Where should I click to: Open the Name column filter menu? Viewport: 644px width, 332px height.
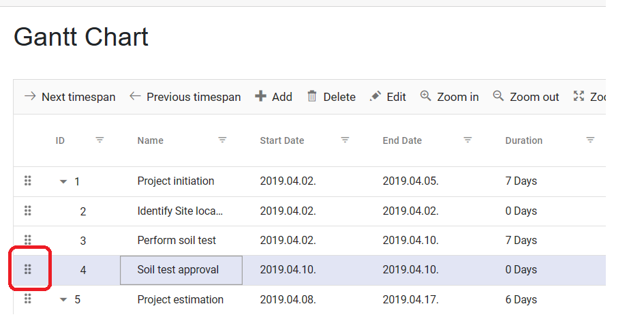click(222, 140)
